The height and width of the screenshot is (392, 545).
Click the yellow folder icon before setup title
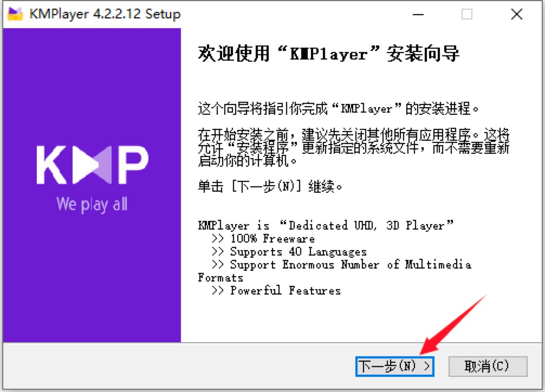pos(16,14)
